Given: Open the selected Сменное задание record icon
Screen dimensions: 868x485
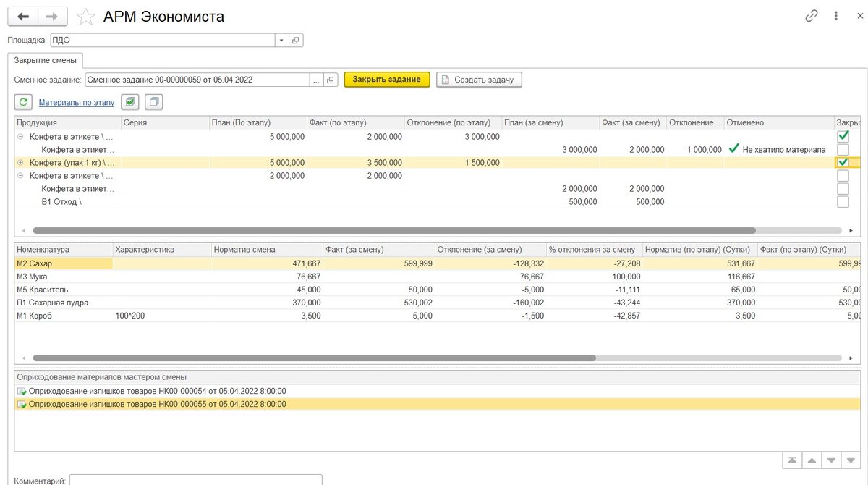Looking at the screenshot, I should coord(331,80).
